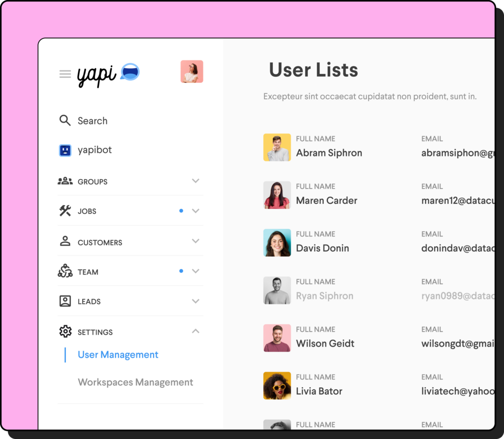
Task: Open the Search magnifier icon
Action: coord(65,121)
